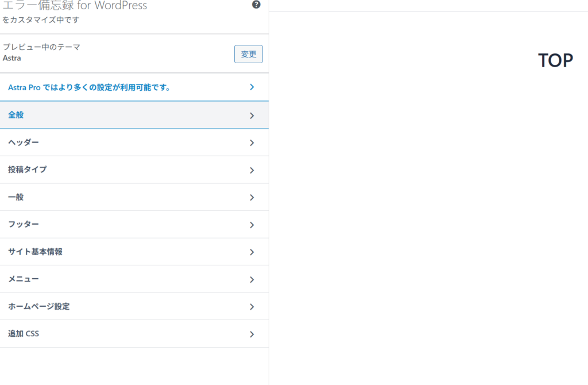Click the chevron icon on 追加 CSS row
The width and height of the screenshot is (588, 385).
point(252,334)
